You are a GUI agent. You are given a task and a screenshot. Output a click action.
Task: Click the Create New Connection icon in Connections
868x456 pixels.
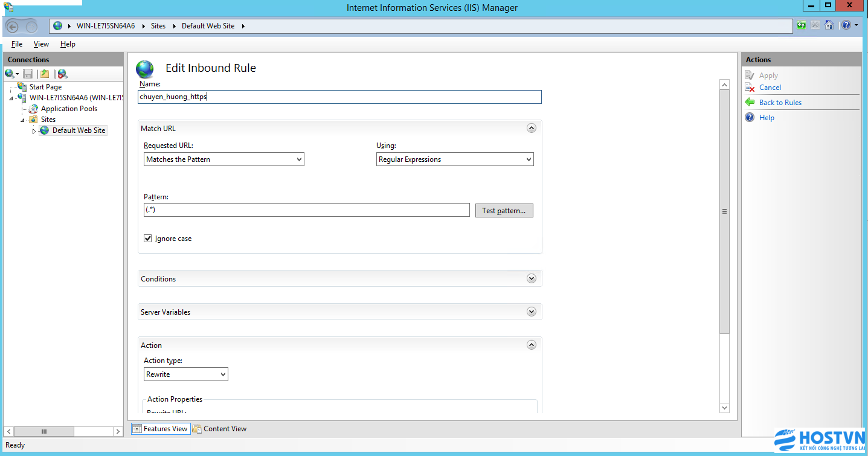(x=10, y=74)
